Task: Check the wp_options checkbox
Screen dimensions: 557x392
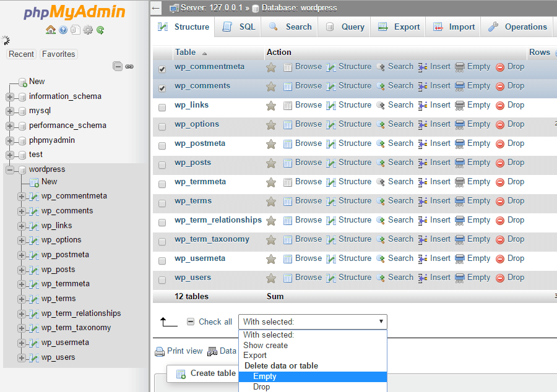Action: (x=162, y=127)
